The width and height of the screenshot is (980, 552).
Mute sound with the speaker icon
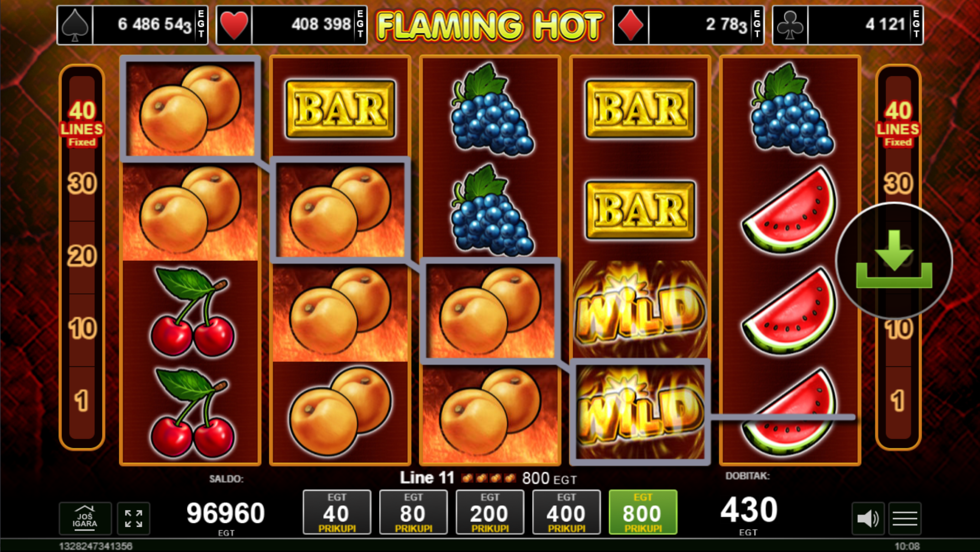tap(868, 518)
